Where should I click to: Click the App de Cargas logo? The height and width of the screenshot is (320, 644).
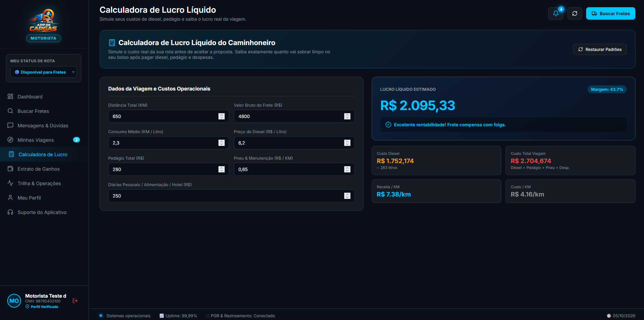coord(43,21)
